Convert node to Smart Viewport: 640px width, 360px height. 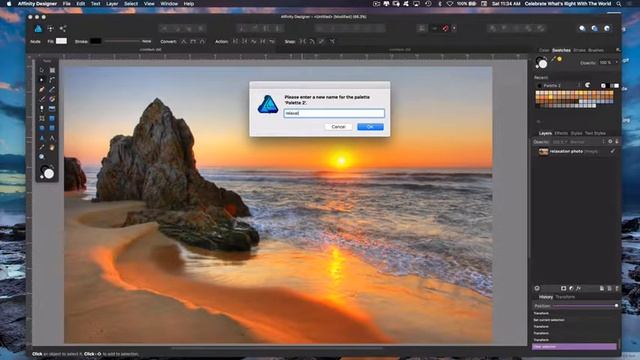[x=202, y=42]
